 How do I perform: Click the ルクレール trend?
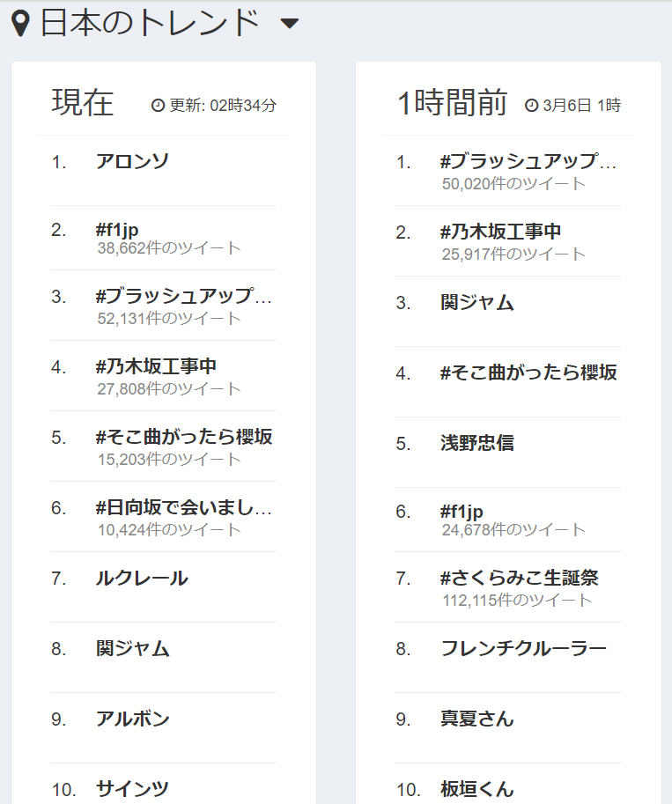click(x=142, y=579)
